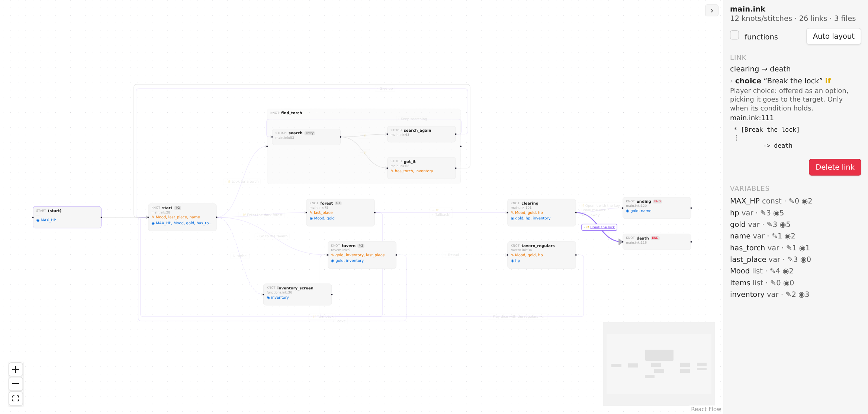Select the search stitch node
The height and width of the screenshot is (414, 868).
point(306,137)
